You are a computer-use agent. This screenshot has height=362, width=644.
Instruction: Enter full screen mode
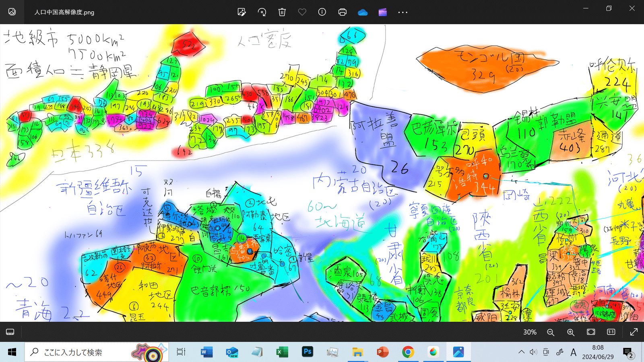pyautogui.click(x=634, y=332)
